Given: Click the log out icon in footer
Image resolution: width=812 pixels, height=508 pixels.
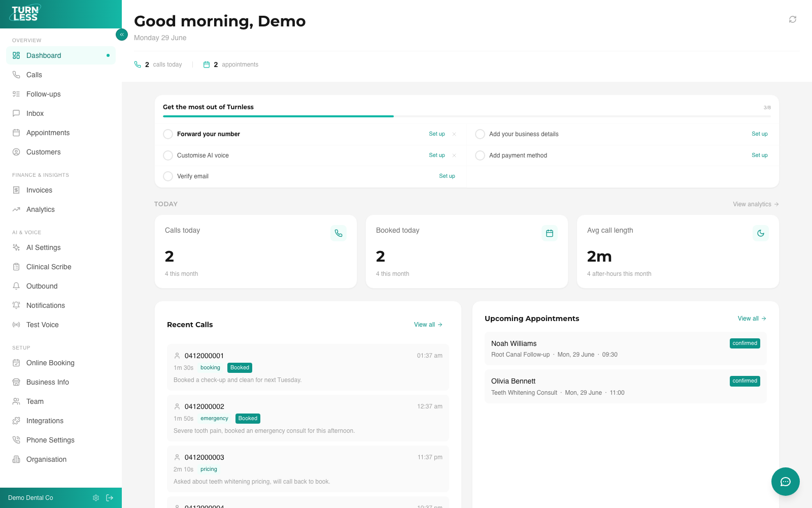Looking at the screenshot, I should click(110, 498).
